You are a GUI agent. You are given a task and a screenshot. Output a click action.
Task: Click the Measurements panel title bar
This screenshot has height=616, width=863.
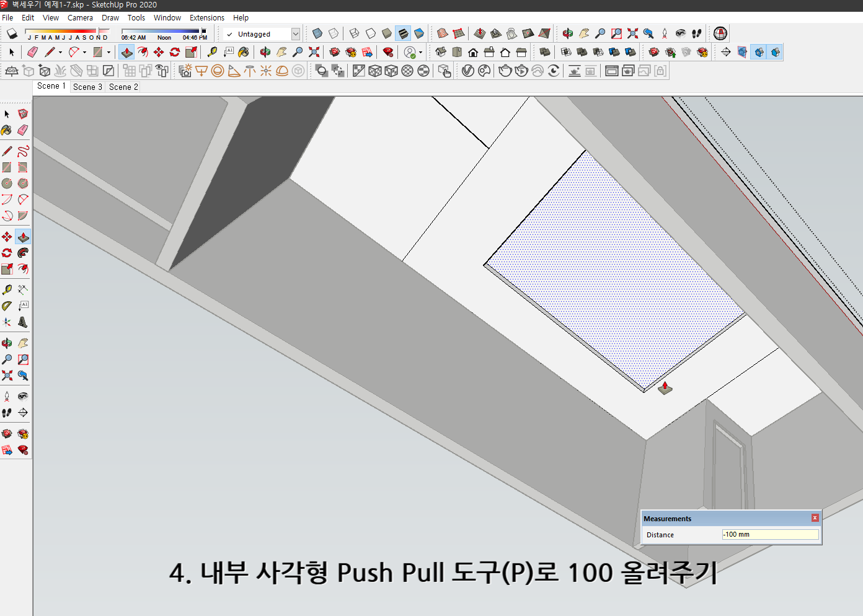(x=732, y=519)
